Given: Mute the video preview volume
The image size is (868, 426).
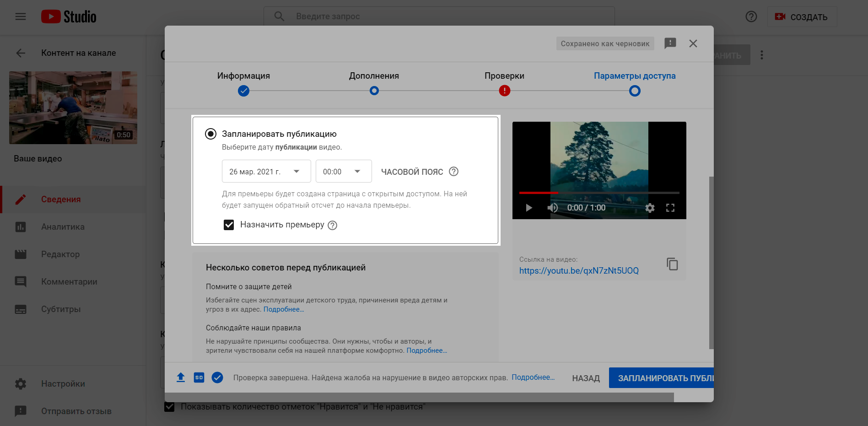Looking at the screenshot, I should [552, 208].
